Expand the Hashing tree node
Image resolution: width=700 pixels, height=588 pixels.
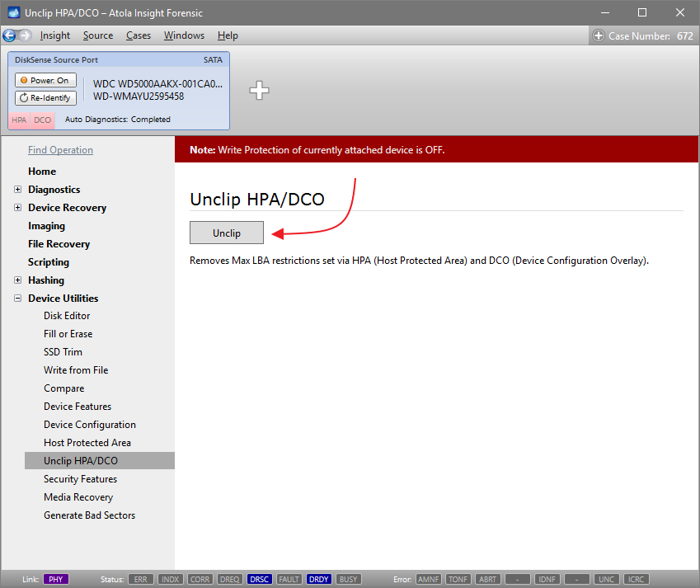[x=18, y=280]
